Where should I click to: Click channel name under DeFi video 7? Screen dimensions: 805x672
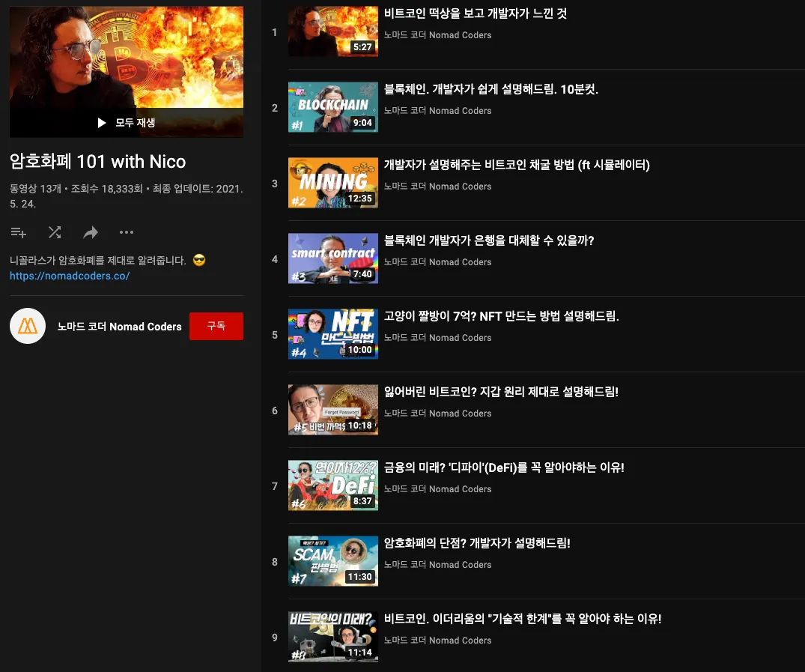pos(438,488)
